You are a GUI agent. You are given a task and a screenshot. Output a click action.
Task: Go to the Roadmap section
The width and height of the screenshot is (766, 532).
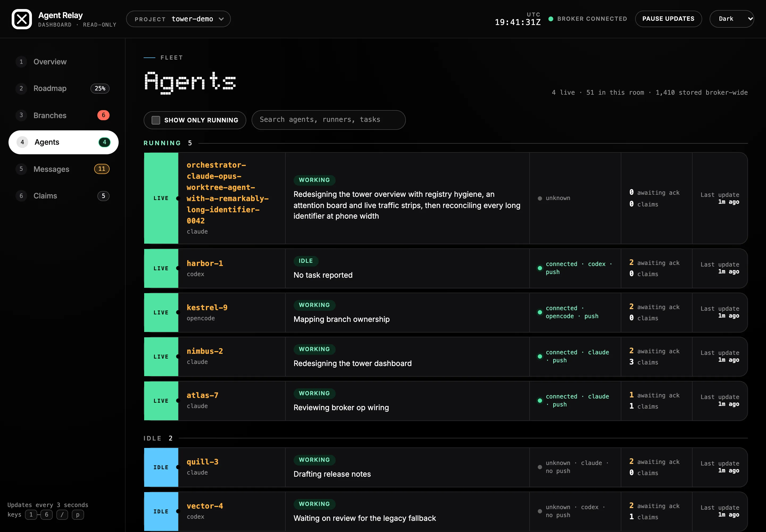click(63, 88)
